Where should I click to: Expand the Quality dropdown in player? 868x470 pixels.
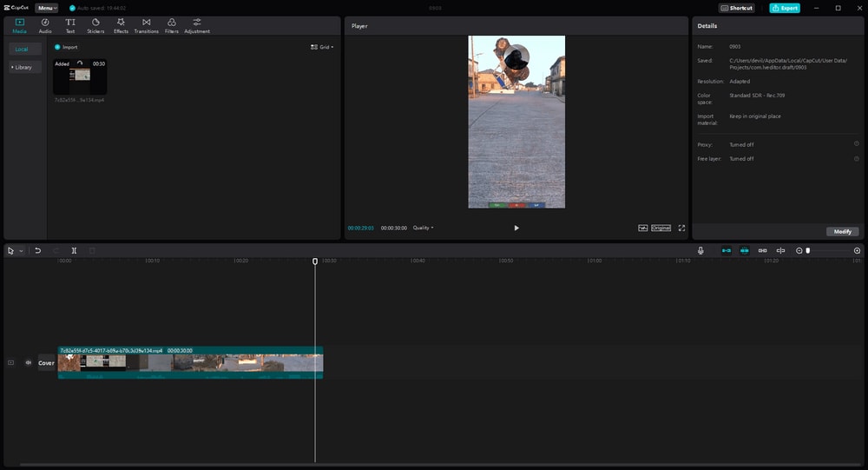[423, 228]
